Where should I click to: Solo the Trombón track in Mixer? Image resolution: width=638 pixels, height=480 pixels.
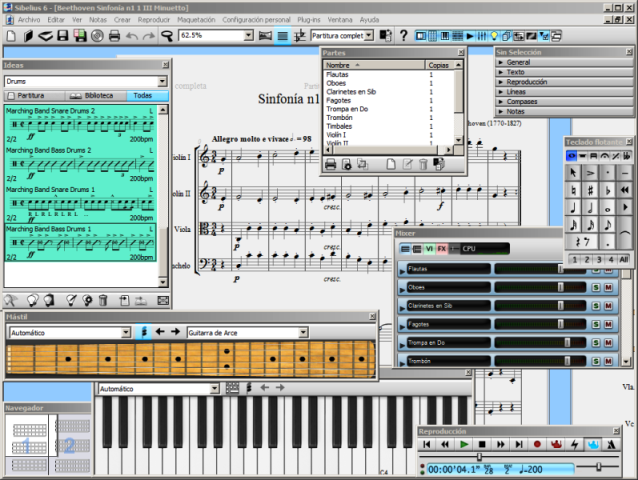[x=596, y=361]
